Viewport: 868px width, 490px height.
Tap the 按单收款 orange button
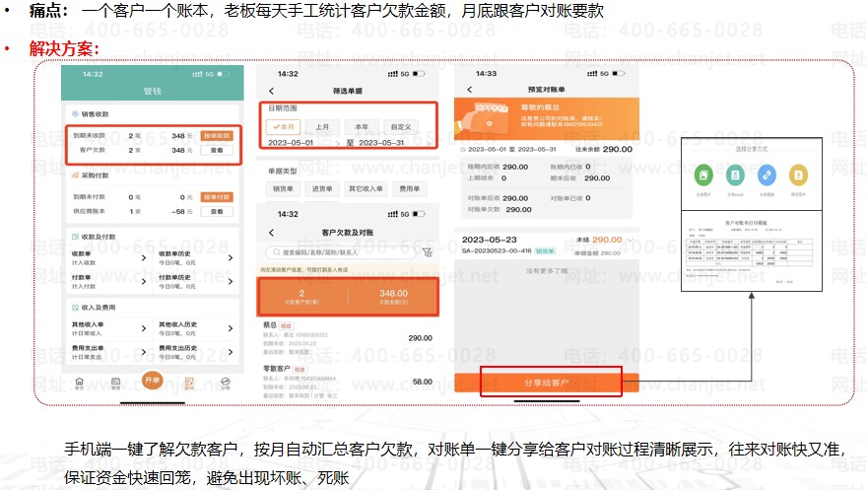click(x=217, y=136)
